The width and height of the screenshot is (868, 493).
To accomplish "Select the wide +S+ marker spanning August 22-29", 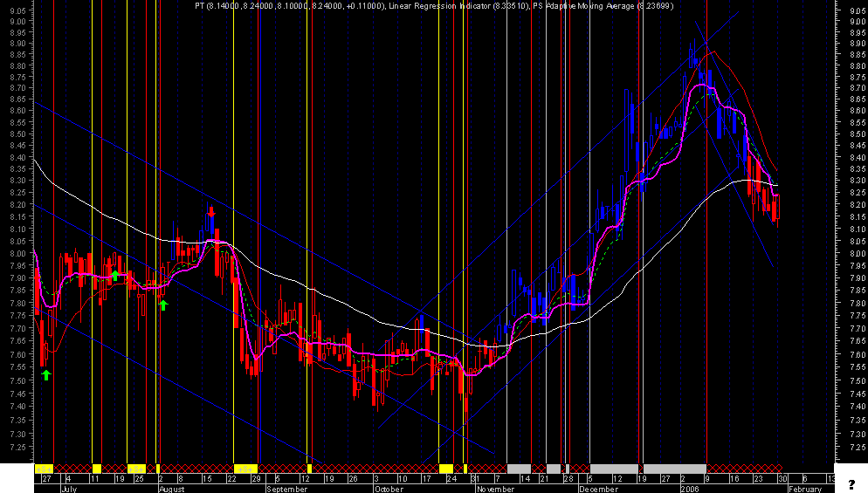I will pos(245,469).
